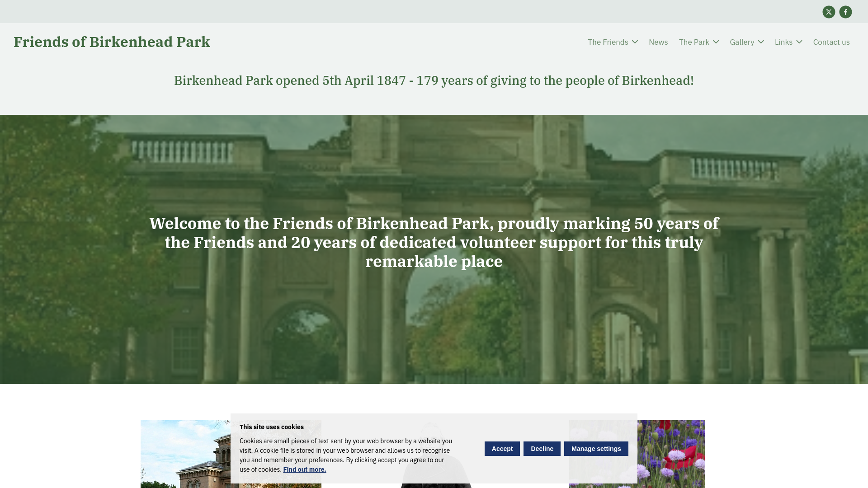Screen dimensions: 868x488
Task: Open The Park menu item
Action: point(694,42)
